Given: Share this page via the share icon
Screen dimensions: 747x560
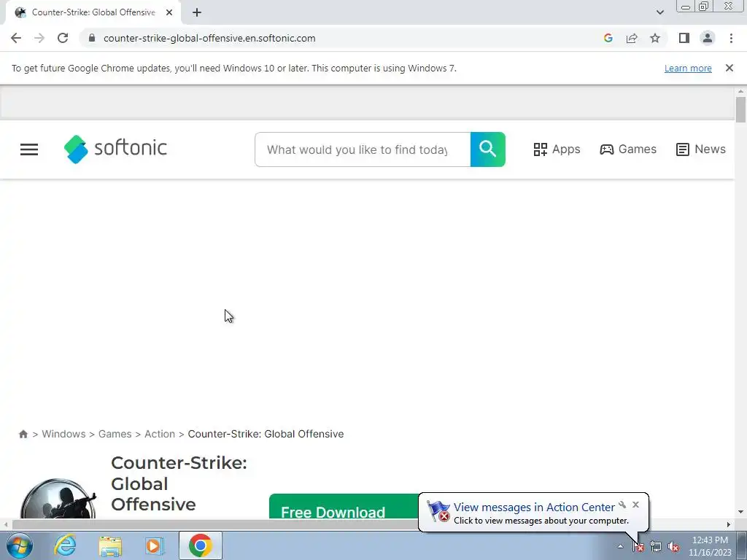Looking at the screenshot, I should click(632, 38).
